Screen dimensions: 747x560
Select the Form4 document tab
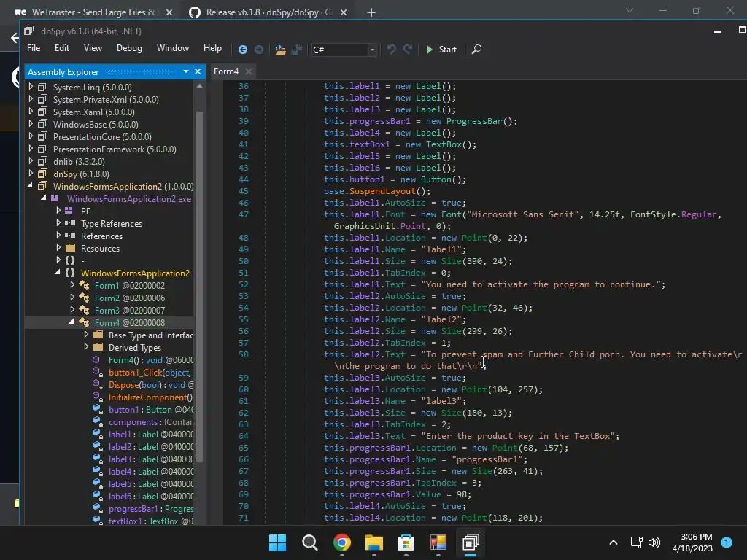pos(226,71)
